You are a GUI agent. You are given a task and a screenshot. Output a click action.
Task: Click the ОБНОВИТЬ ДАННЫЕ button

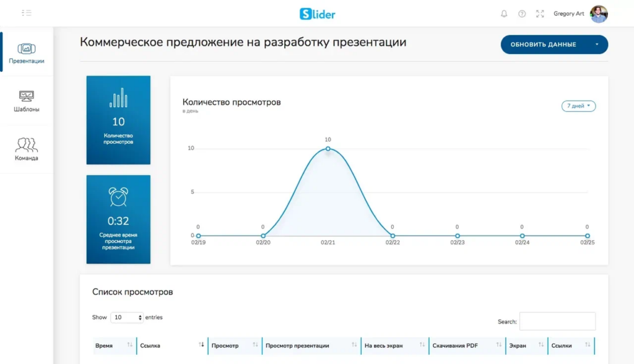click(544, 45)
